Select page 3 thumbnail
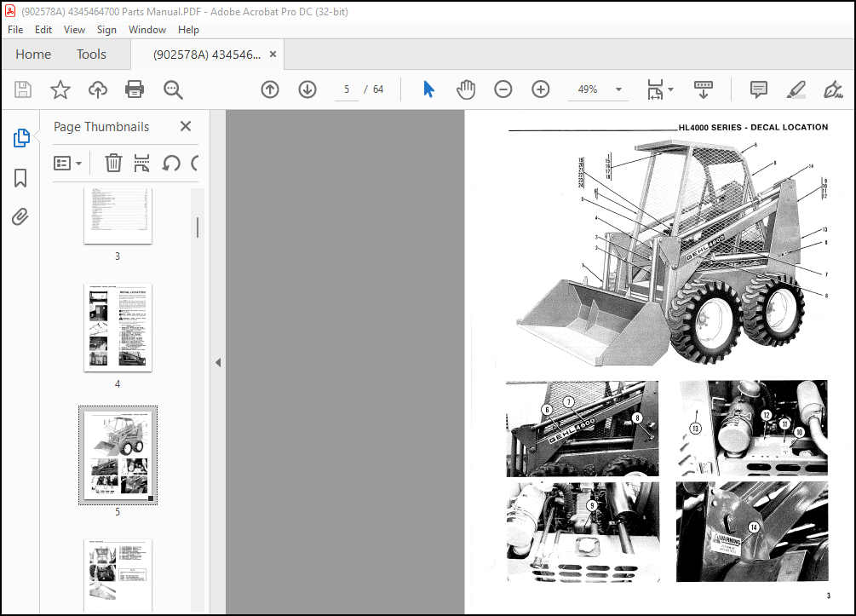The height and width of the screenshot is (616, 856). coord(118,216)
